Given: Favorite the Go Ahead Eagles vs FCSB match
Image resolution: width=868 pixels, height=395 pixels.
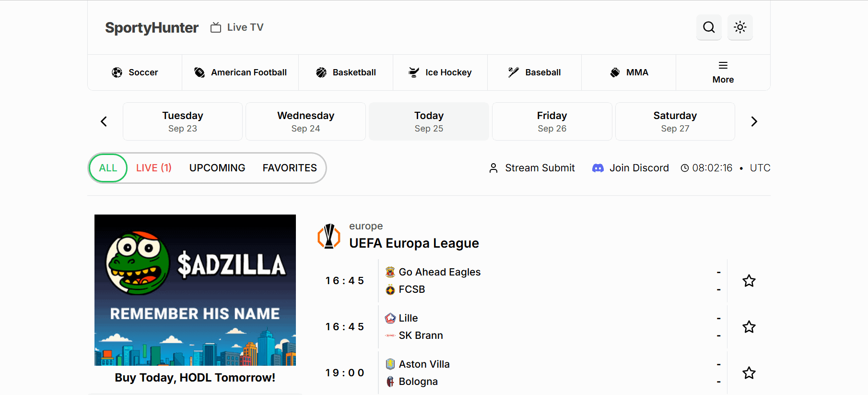Looking at the screenshot, I should pos(749,281).
